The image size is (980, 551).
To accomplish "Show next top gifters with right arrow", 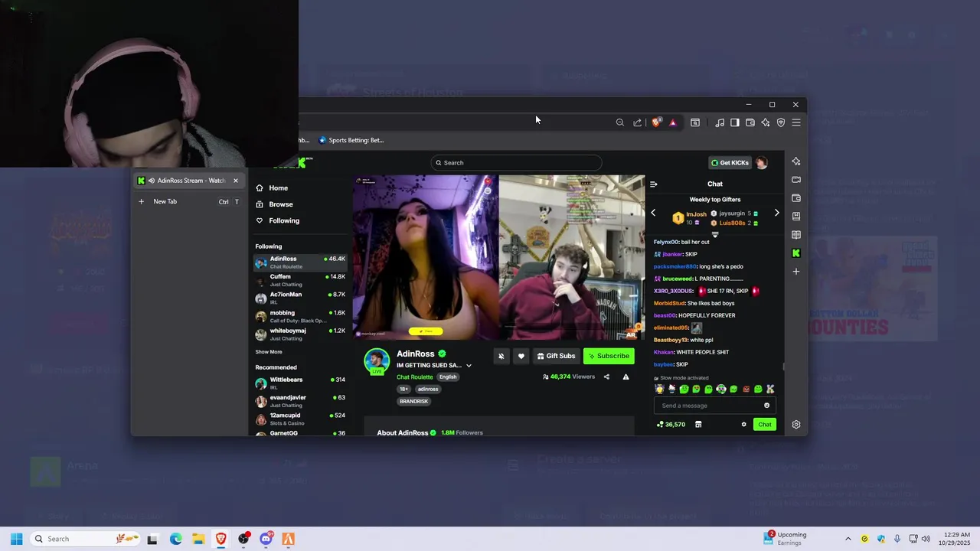I will 776,213.
